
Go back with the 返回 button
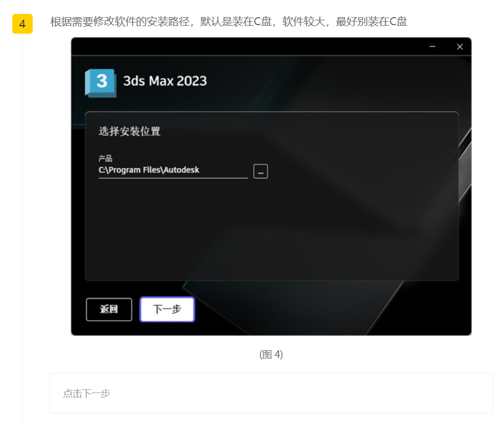click(109, 310)
